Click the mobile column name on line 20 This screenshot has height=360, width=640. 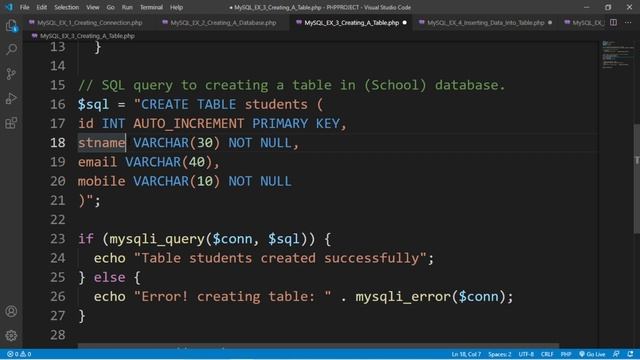(102, 181)
